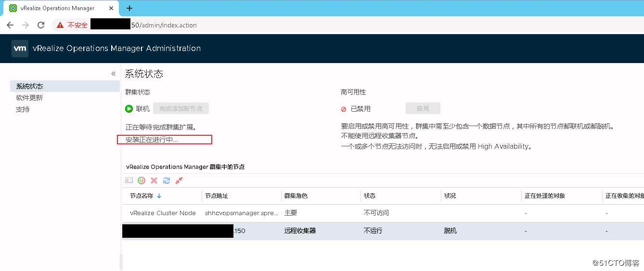
Task: Click the 正在等待完成群集扩展。 message
Action: (x=161, y=127)
